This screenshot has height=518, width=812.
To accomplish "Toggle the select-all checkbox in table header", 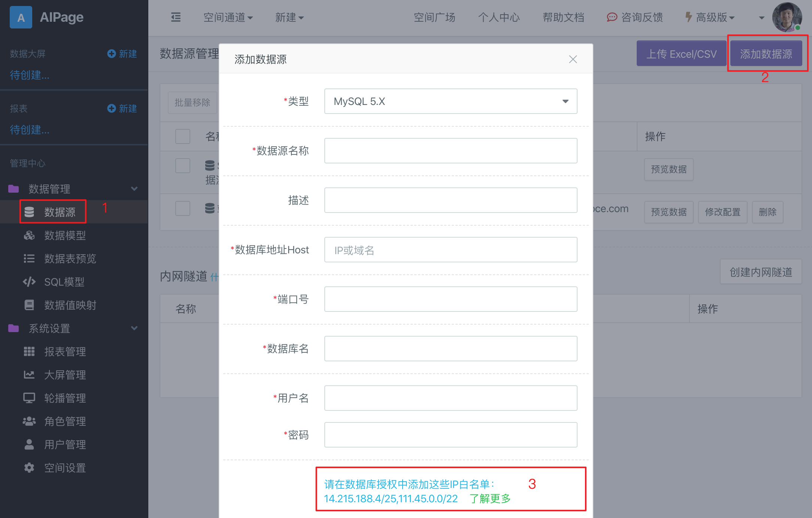I will [x=183, y=136].
